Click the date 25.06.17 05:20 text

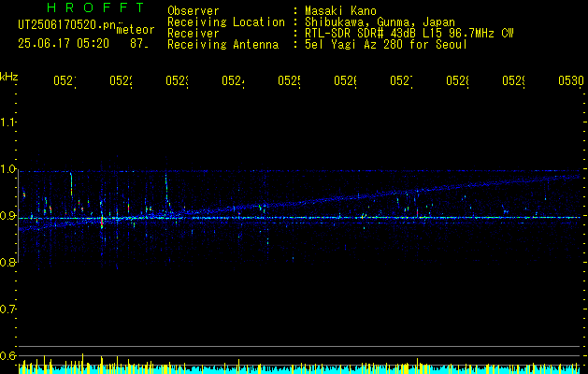[64, 44]
